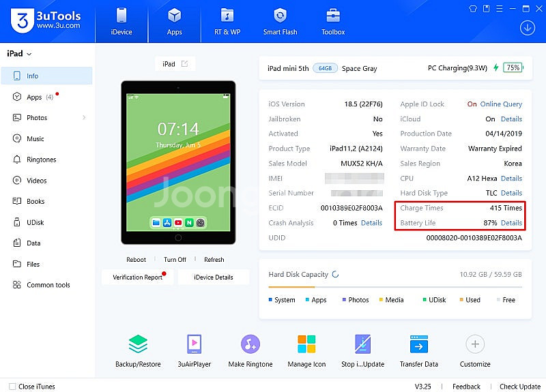Open the Smart Flash tab
The image size is (546, 392).
[281, 22]
